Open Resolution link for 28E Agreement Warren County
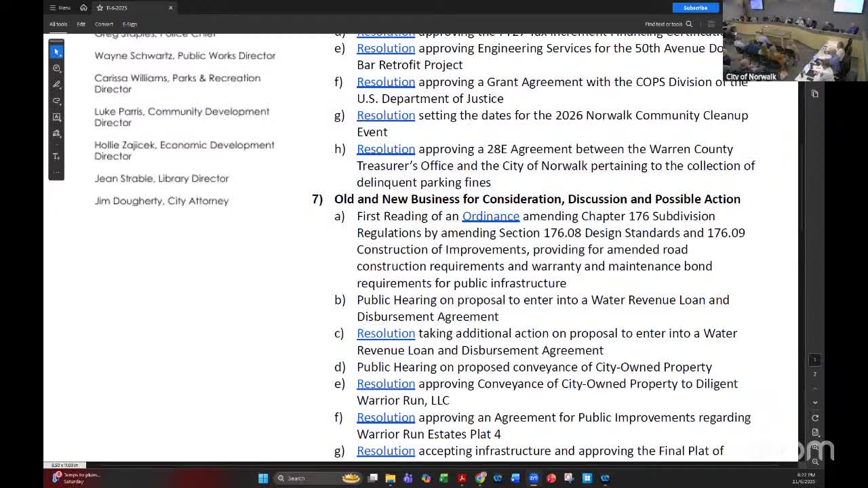Screen dimensions: 868x488 coord(386,148)
